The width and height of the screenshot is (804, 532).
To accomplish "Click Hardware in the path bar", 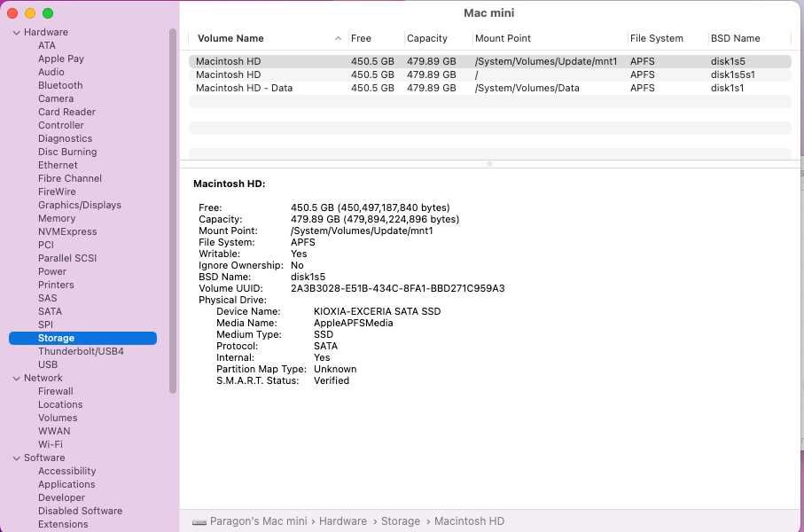I will (x=342, y=521).
